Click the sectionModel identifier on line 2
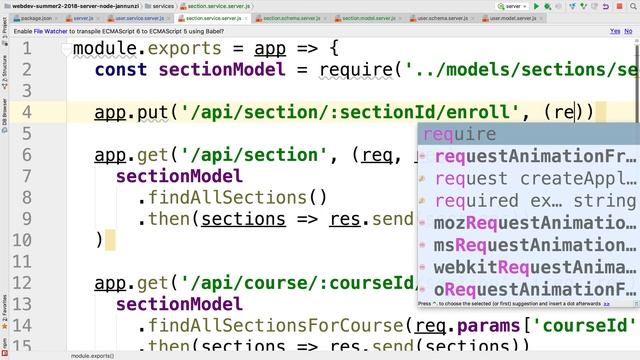This screenshot has height=360, width=640. [222, 69]
